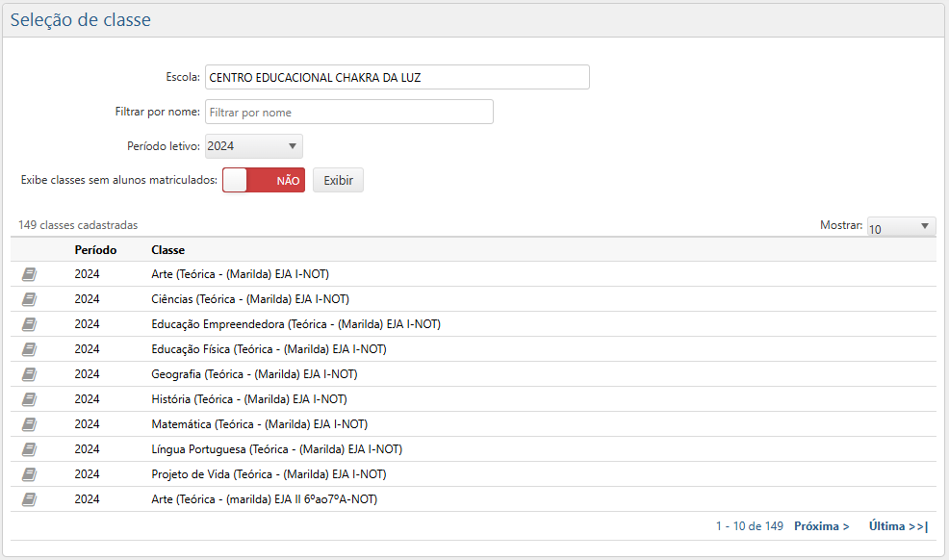Click the Escola school name field
Image resolution: width=949 pixels, height=560 pixels.
coord(398,77)
